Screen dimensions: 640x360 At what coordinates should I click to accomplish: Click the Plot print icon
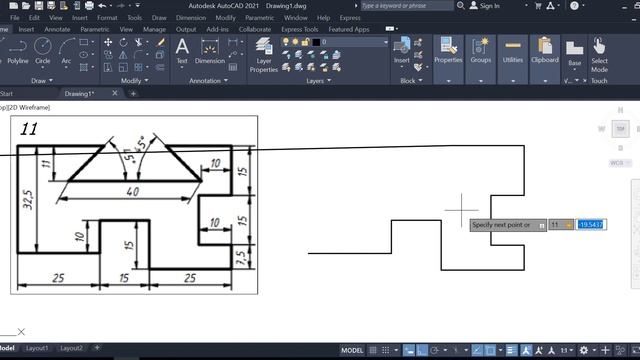point(89,6)
